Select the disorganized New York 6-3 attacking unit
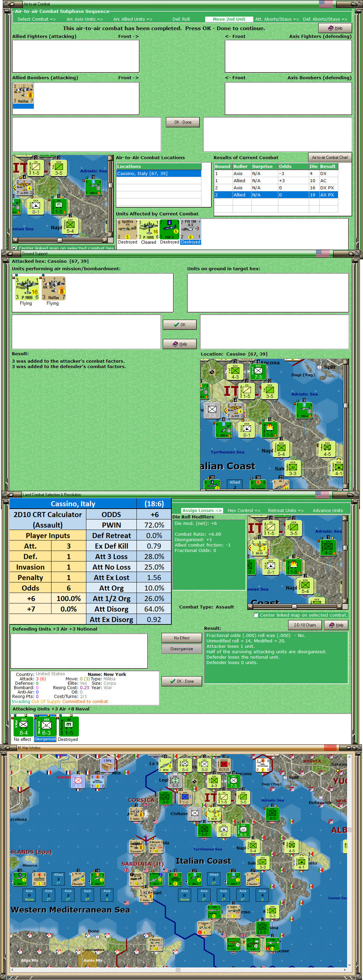The width and height of the screenshot is (363, 980). [45, 727]
